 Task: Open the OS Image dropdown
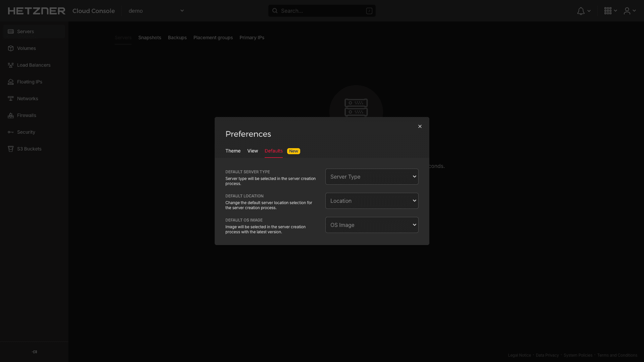click(x=372, y=225)
